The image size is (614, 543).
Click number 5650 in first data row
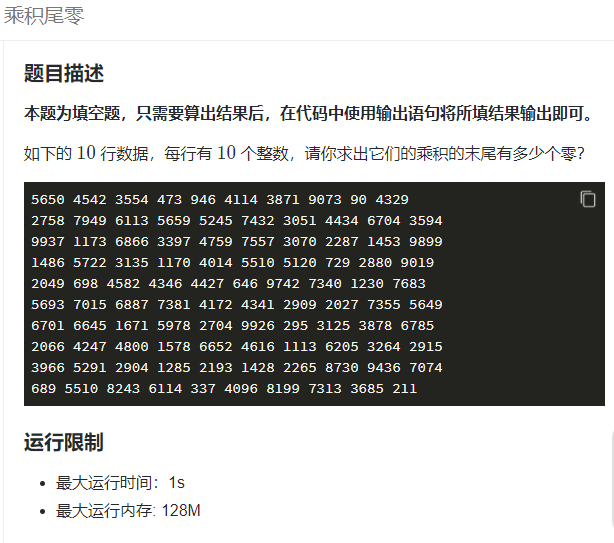(48, 200)
